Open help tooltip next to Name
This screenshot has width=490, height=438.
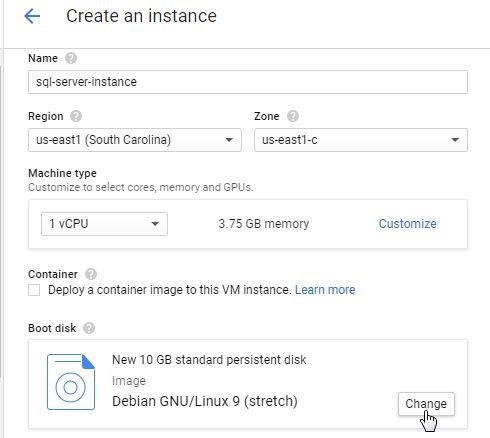pyautogui.click(x=71, y=58)
